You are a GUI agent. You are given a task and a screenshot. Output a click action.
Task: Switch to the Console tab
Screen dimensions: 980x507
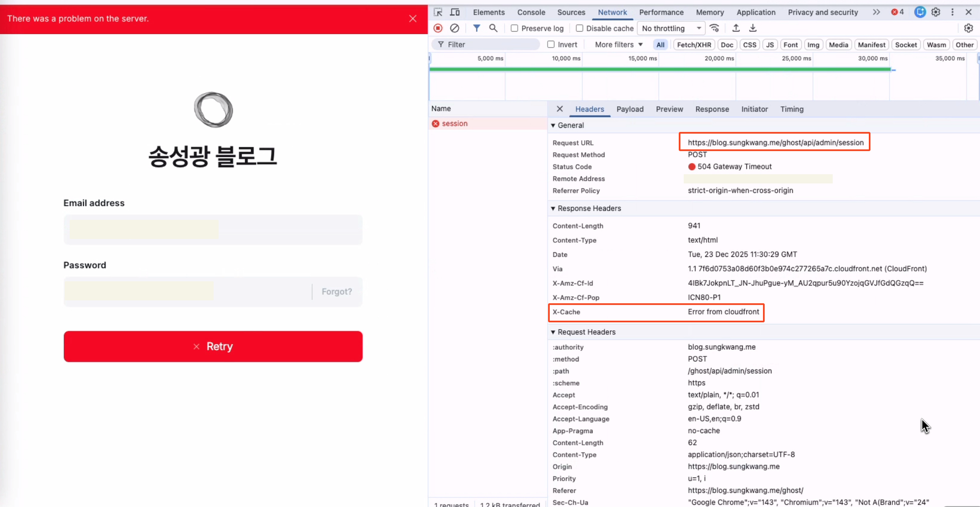(x=531, y=12)
